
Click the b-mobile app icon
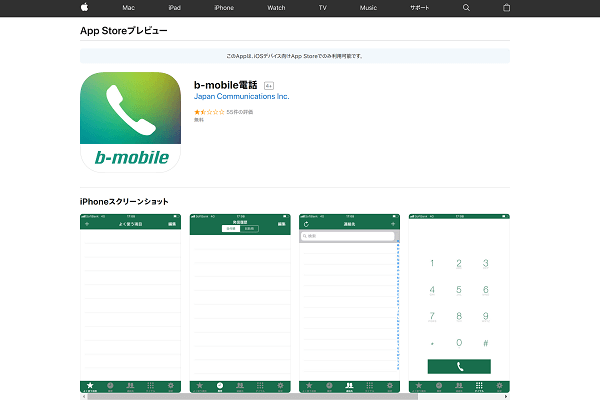pyautogui.click(x=130, y=122)
